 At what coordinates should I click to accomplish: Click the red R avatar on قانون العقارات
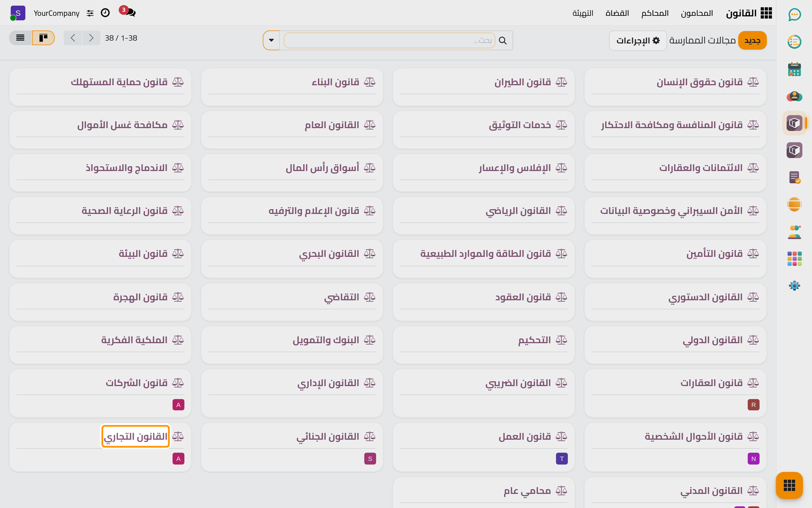pyautogui.click(x=753, y=405)
